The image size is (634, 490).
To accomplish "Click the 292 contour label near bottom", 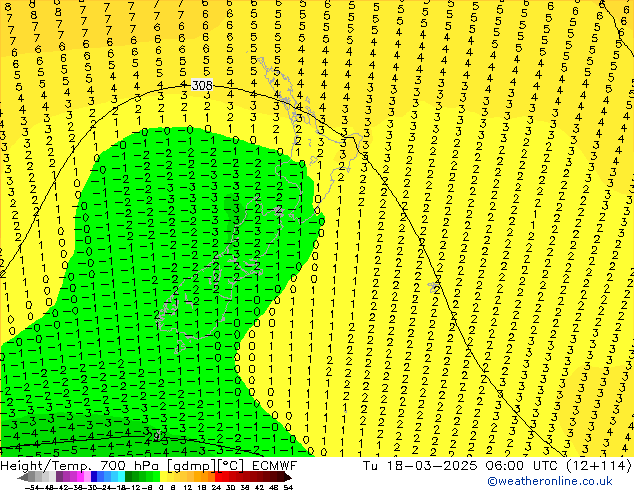I will (x=156, y=437).
